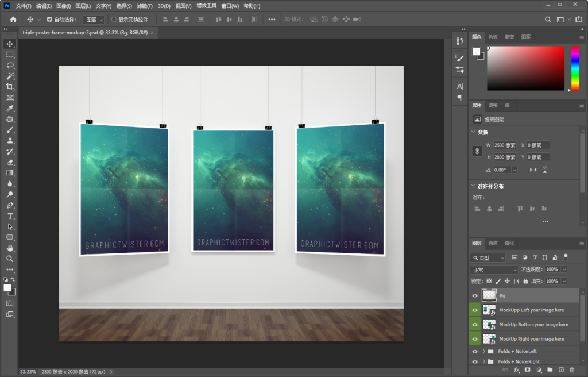Select the Zoom tool
Screen dimensions: 588x377
pos(10,259)
